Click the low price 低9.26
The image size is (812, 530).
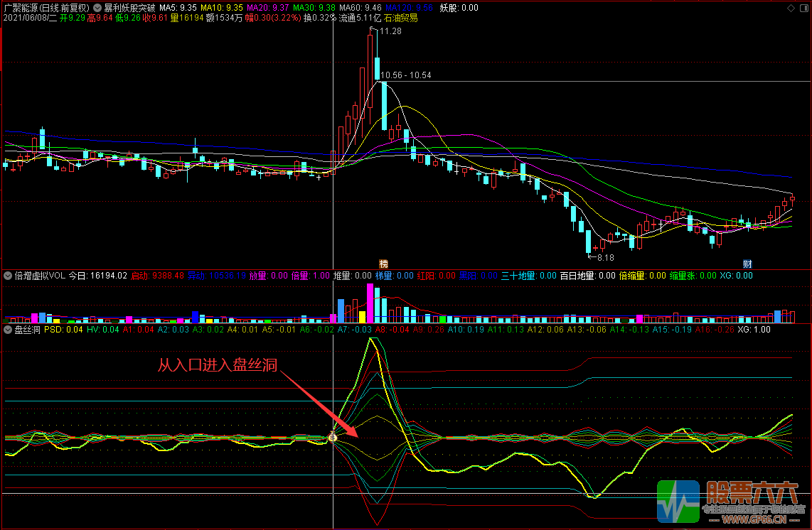coord(128,18)
